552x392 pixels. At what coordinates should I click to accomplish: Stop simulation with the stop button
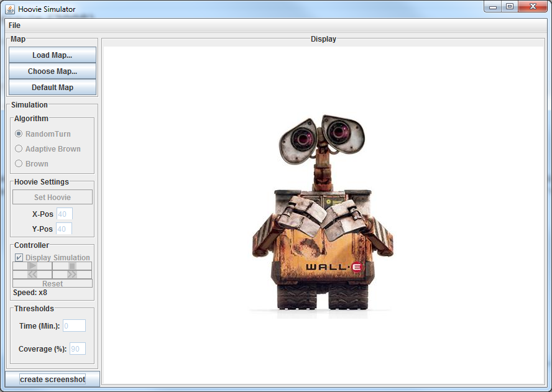click(72, 266)
